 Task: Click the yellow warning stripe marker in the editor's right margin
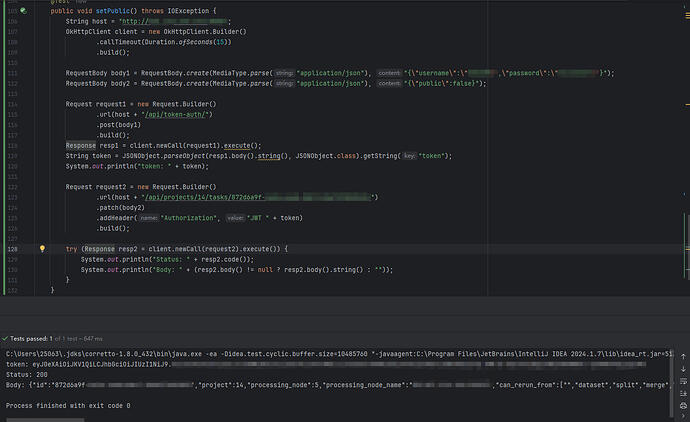pos(687,105)
